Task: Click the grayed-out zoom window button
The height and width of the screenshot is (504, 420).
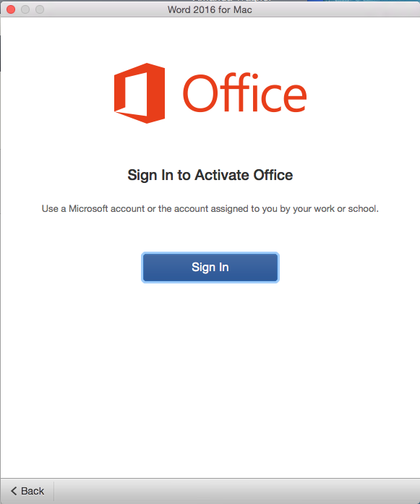Action: tap(40, 9)
